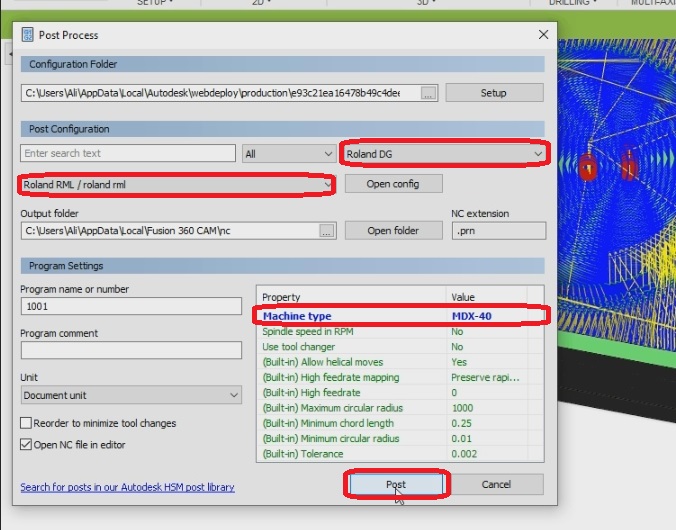Open the 2D ribbon menu

pos(261,3)
